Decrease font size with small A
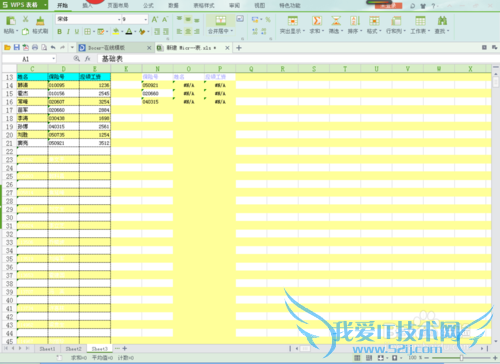 [x=165, y=19]
